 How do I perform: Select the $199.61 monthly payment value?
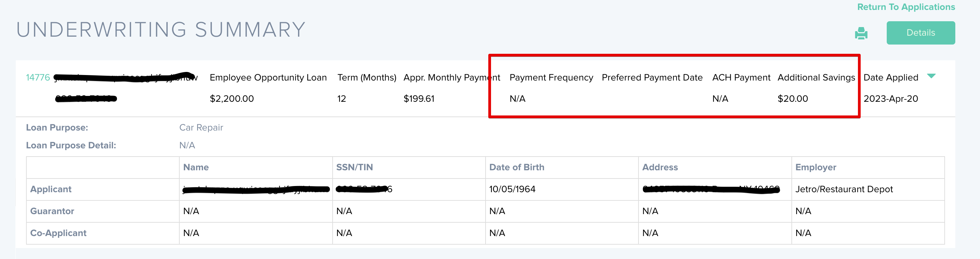pos(418,99)
